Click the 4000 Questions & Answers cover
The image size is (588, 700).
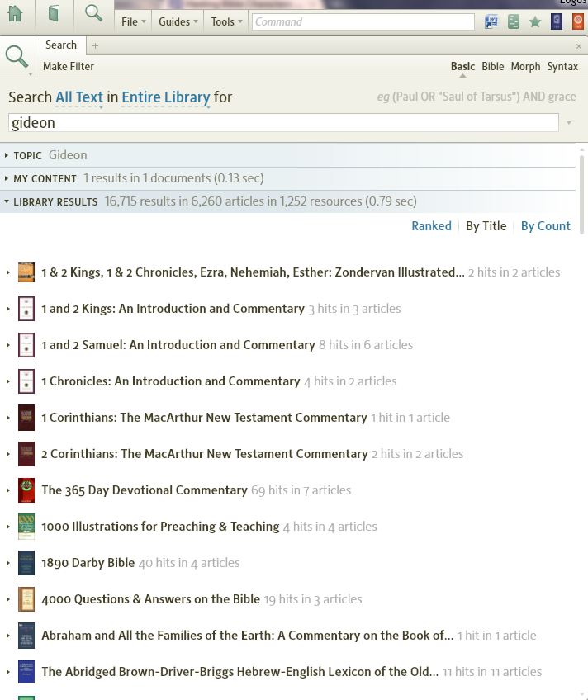[26, 599]
